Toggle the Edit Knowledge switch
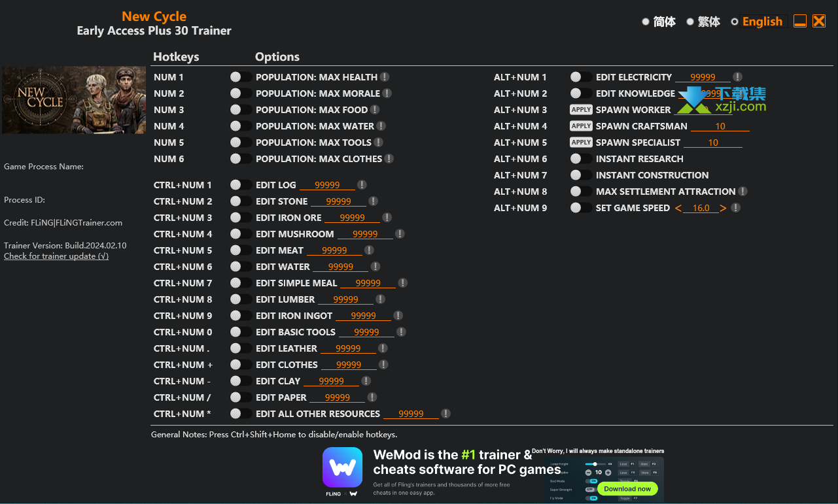The width and height of the screenshot is (838, 504). pyautogui.click(x=580, y=93)
